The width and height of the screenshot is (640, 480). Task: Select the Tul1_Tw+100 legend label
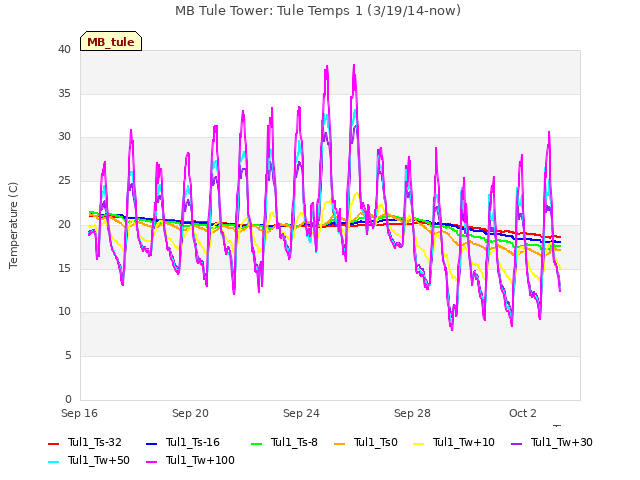pyautogui.click(x=200, y=460)
